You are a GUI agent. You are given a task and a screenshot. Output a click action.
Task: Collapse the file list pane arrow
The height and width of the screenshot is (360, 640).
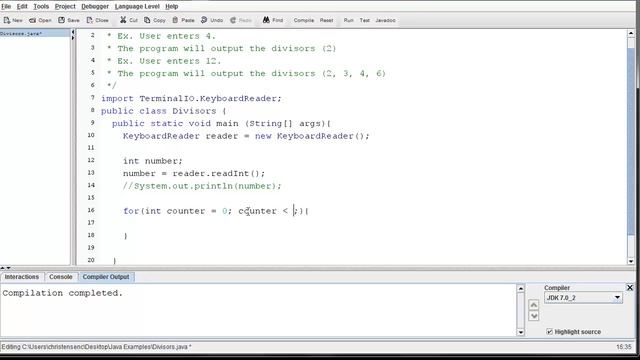click(73, 32)
